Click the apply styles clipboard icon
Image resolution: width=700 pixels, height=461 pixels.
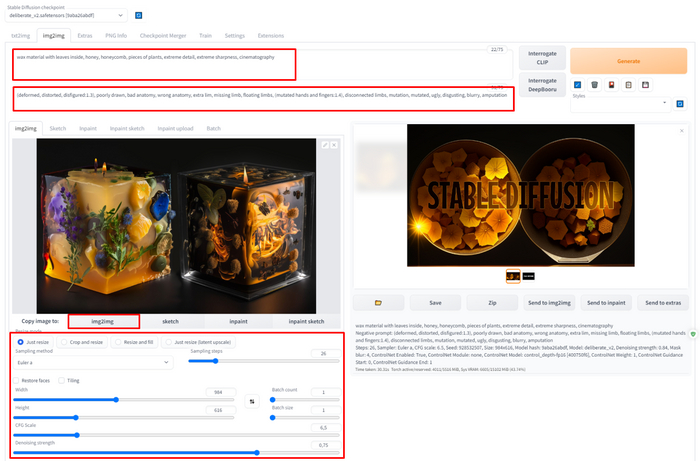pos(628,85)
